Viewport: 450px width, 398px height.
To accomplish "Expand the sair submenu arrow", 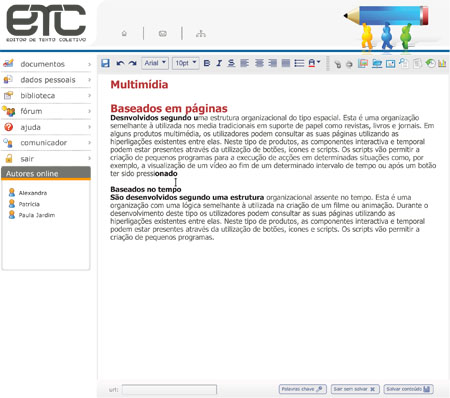I will pos(89,158).
